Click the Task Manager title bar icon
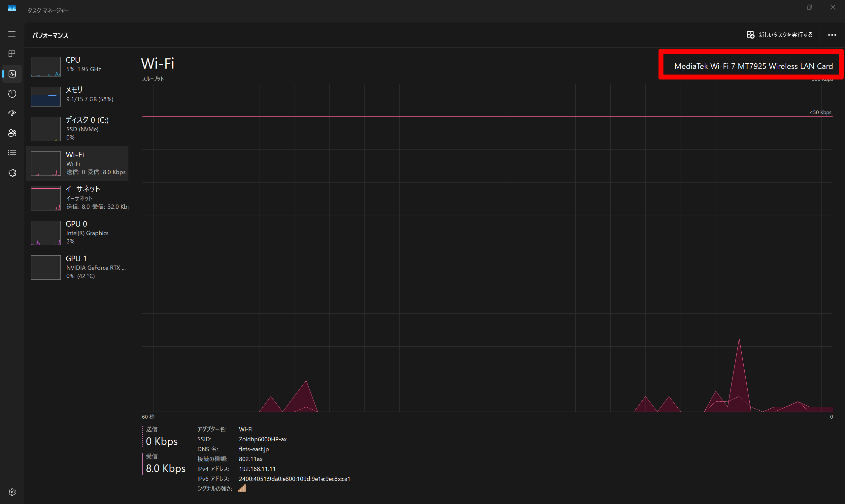Image resolution: width=845 pixels, height=504 pixels. 12,8
